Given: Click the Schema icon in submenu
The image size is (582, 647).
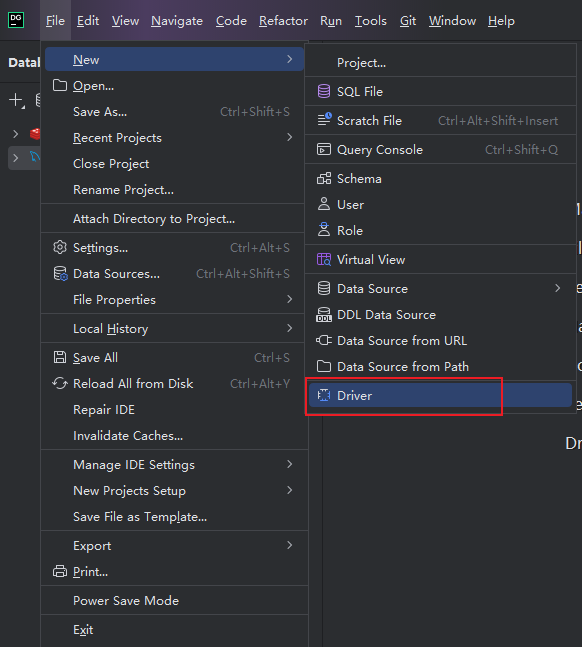Looking at the screenshot, I should click(324, 178).
